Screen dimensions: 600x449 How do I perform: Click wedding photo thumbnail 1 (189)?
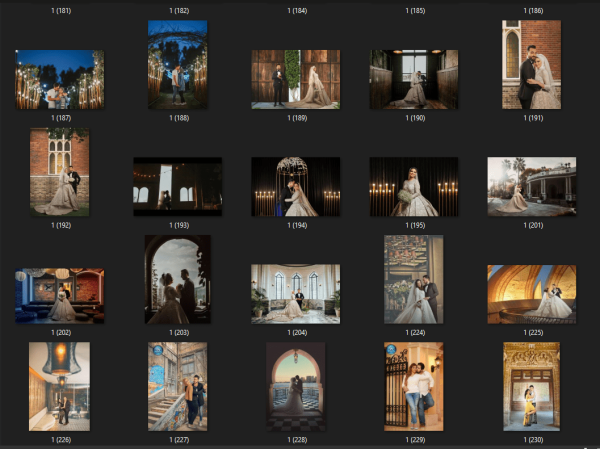(x=295, y=79)
